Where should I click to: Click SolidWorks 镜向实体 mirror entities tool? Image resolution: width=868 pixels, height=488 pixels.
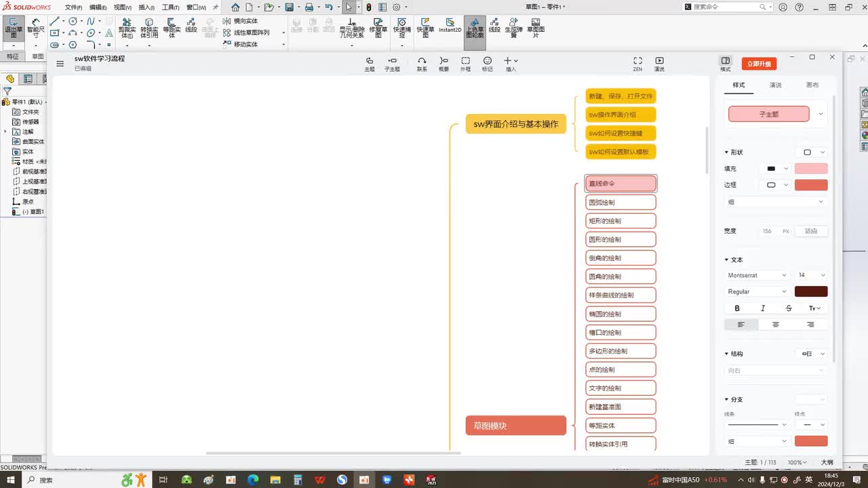point(241,21)
